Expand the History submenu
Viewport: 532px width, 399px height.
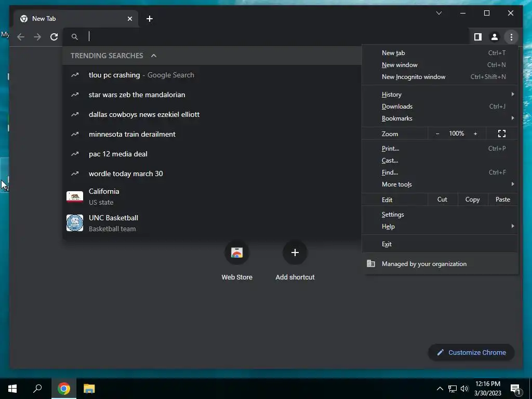click(440, 95)
